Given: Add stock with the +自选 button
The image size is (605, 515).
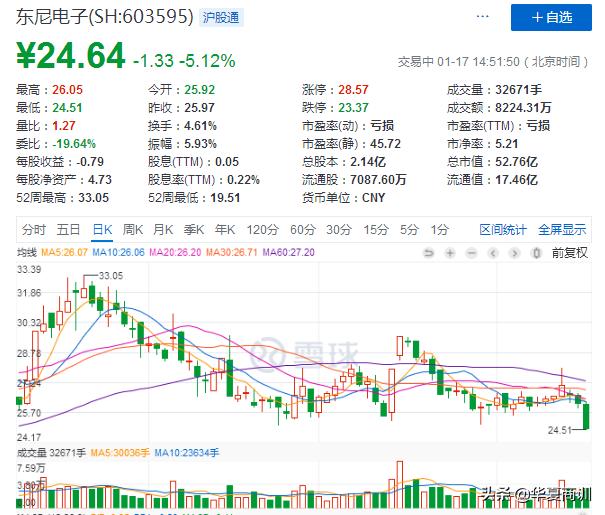Looking at the screenshot, I should coord(551,17).
